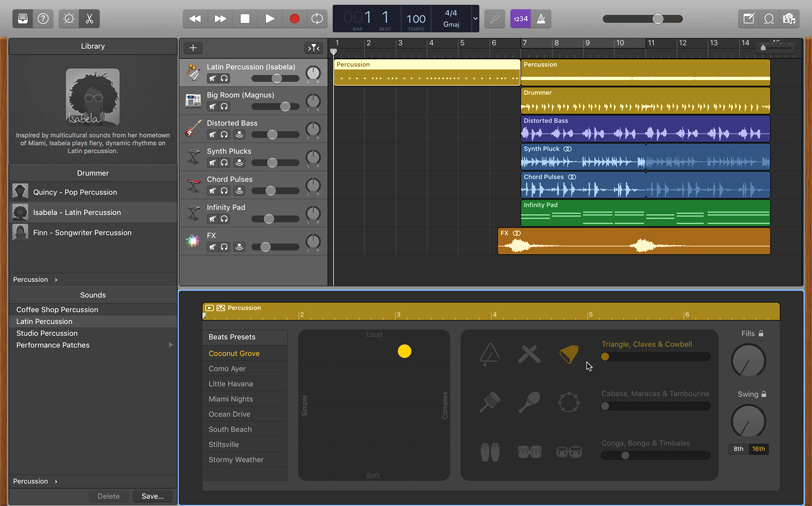The image size is (812, 506).
Task: Activate the tambourine percussion icon
Action: [x=568, y=402]
